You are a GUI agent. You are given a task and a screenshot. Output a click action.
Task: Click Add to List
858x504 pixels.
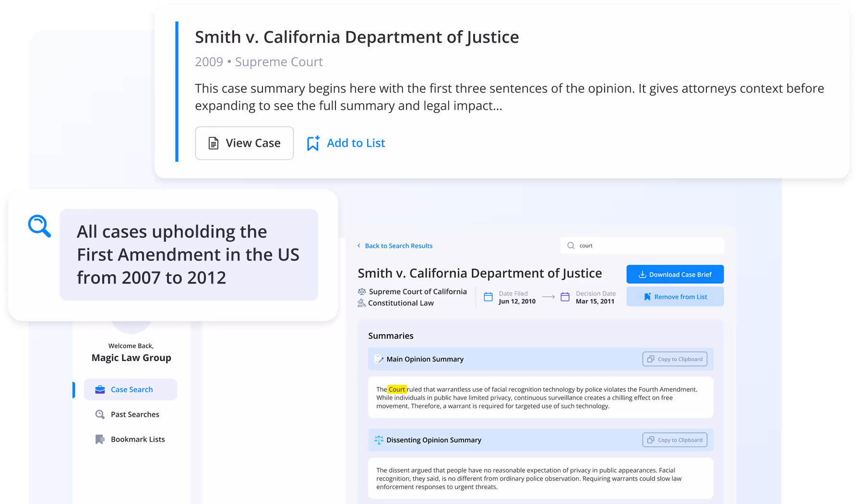tap(356, 143)
